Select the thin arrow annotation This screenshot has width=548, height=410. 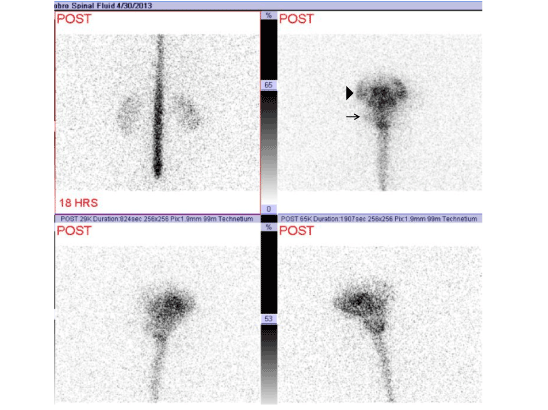(353, 116)
